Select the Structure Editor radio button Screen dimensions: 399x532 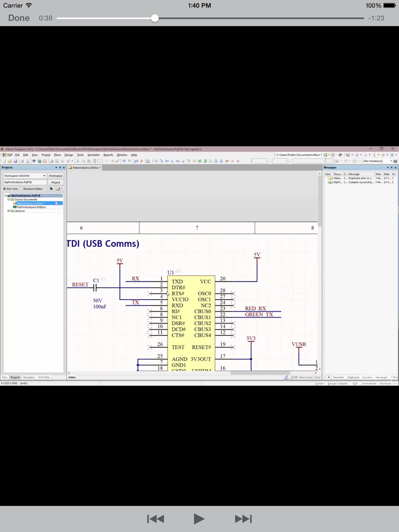(21, 189)
